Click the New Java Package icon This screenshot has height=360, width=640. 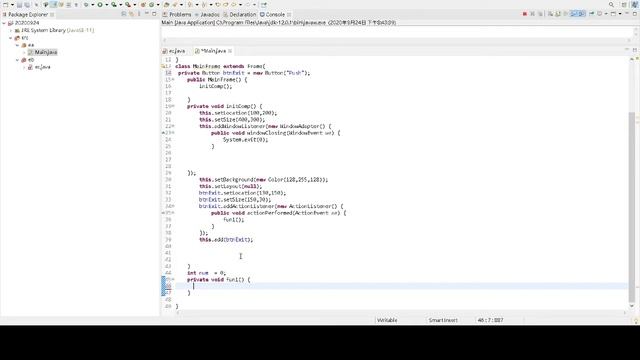tap(143, 4)
